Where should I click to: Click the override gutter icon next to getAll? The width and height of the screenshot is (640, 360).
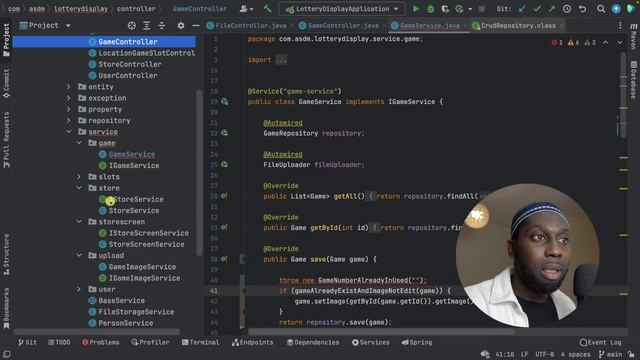point(224,196)
